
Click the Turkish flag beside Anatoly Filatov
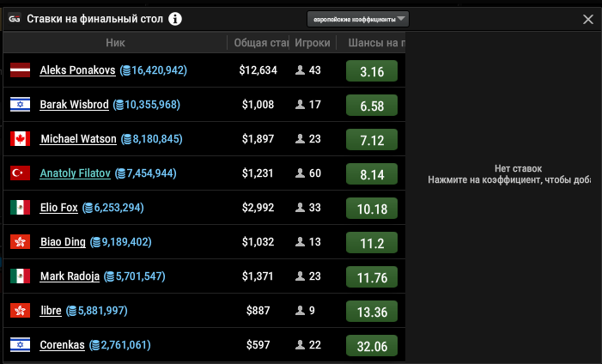20,173
